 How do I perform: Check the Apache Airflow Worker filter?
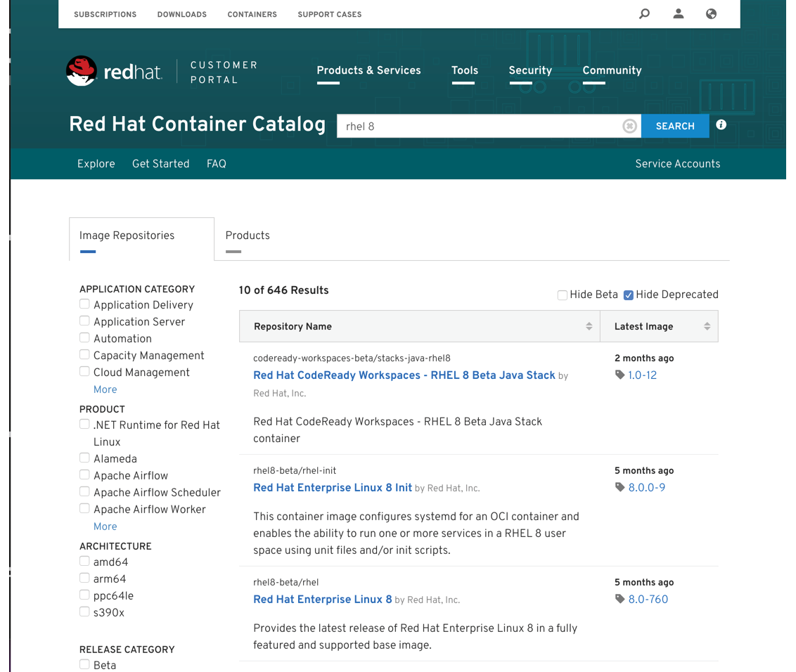pyautogui.click(x=84, y=508)
